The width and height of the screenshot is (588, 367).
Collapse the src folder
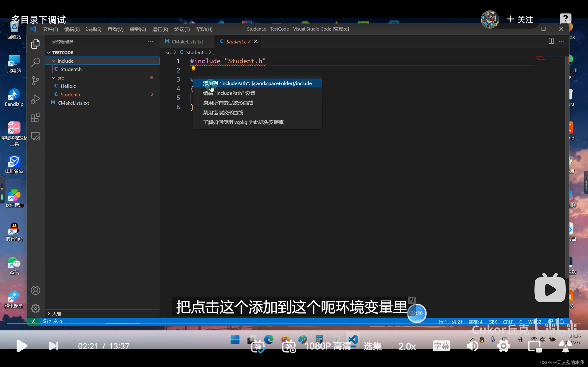pyautogui.click(x=54, y=78)
